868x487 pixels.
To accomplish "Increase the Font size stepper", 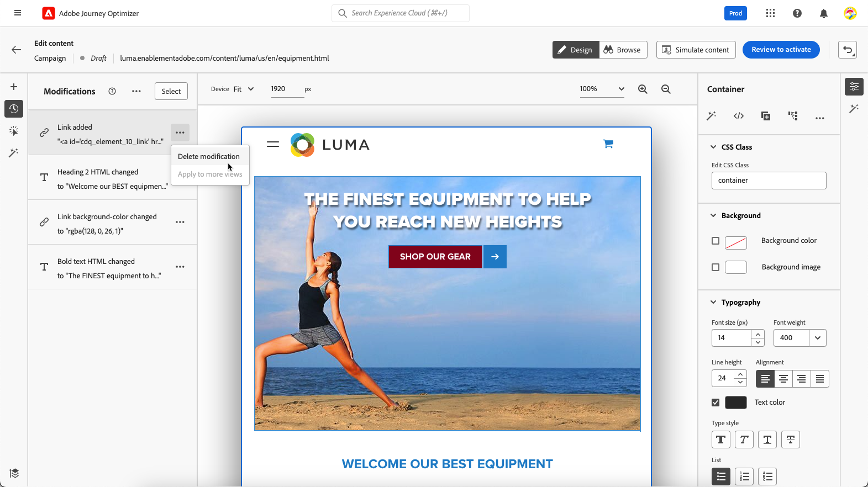I will (758, 334).
